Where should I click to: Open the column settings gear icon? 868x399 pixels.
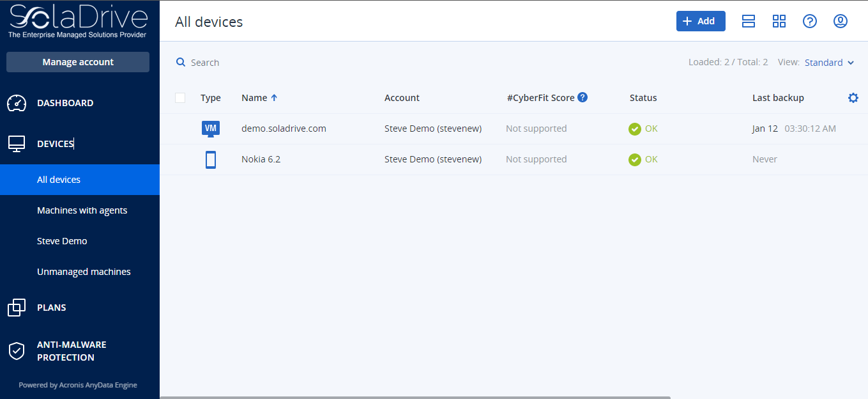pyautogui.click(x=853, y=98)
